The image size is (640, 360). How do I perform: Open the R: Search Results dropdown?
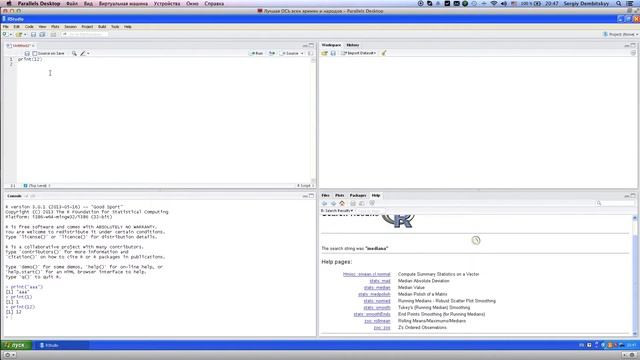point(337,211)
